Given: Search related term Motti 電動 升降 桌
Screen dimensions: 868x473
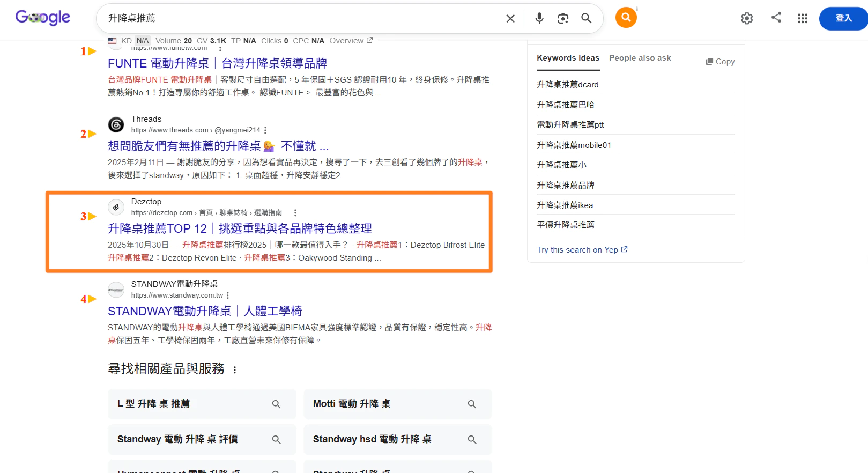Looking at the screenshot, I should (x=398, y=404).
